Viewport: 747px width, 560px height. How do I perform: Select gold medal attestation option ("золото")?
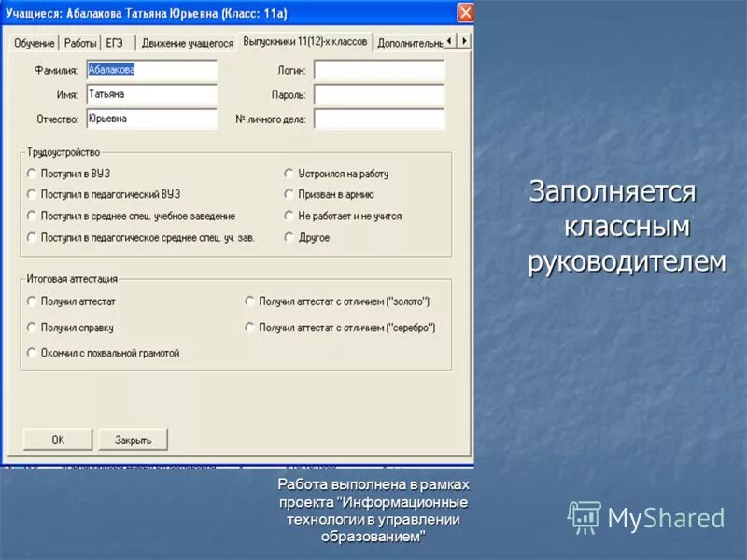click(248, 301)
